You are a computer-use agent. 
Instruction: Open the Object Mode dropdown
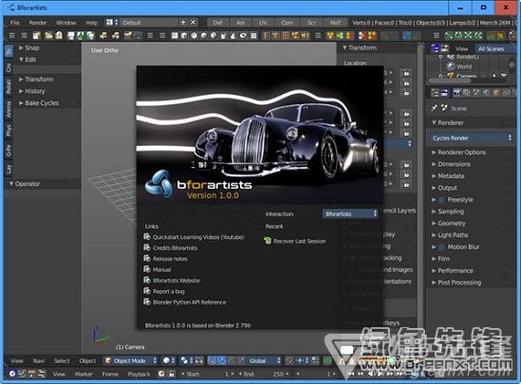[130, 361]
